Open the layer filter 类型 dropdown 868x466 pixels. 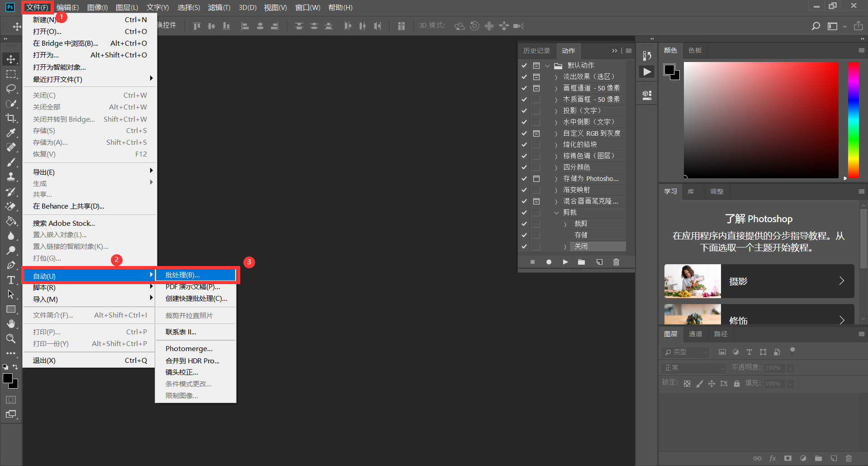pyautogui.click(x=685, y=352)
